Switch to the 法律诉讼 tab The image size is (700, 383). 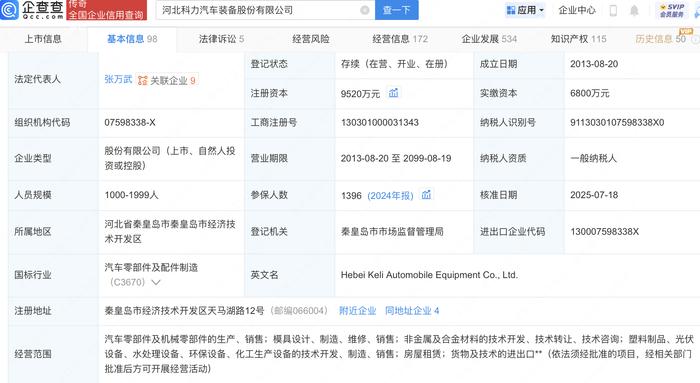pos(221,39)
